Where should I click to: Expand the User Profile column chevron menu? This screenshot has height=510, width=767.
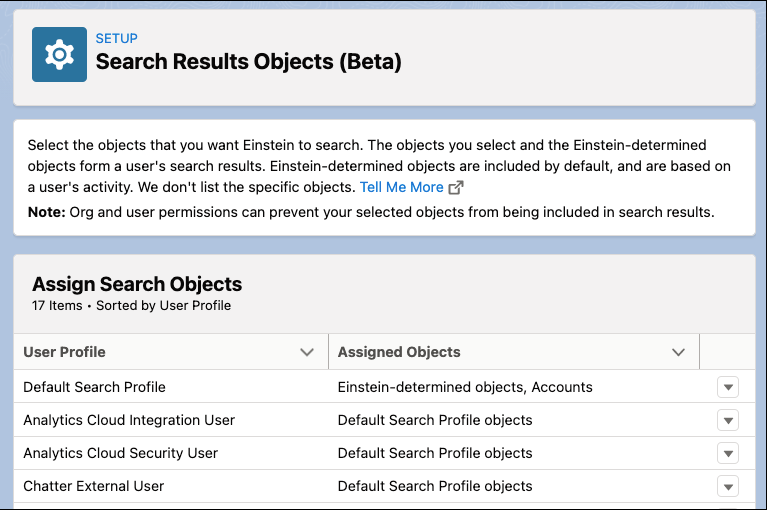307,352
